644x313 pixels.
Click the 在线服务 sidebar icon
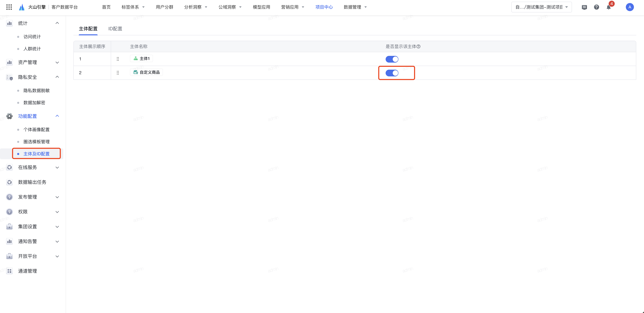9,167
